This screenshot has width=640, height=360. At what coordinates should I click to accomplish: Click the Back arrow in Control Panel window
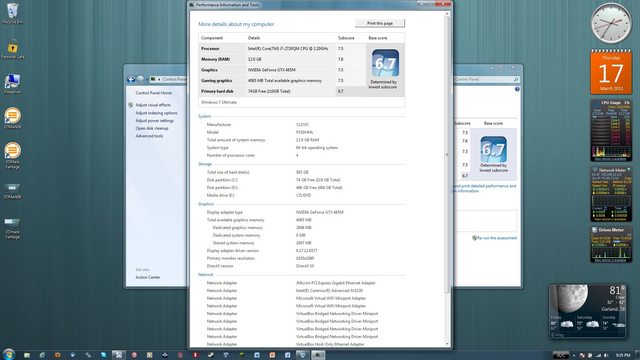click(131, 79)
